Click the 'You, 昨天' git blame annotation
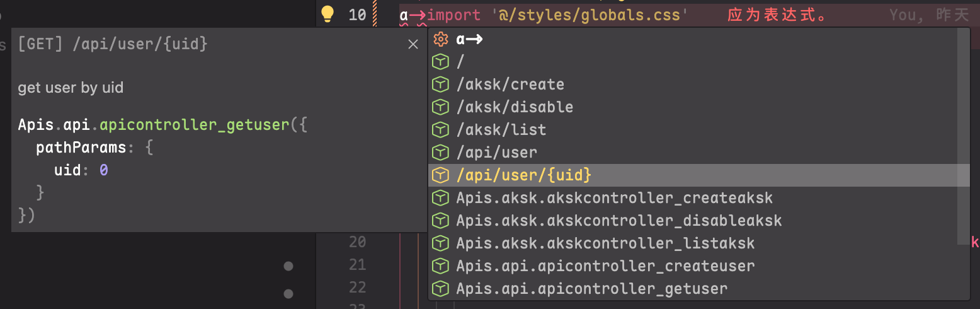Screen dimensions: 980x309 [x=929, y=15]
